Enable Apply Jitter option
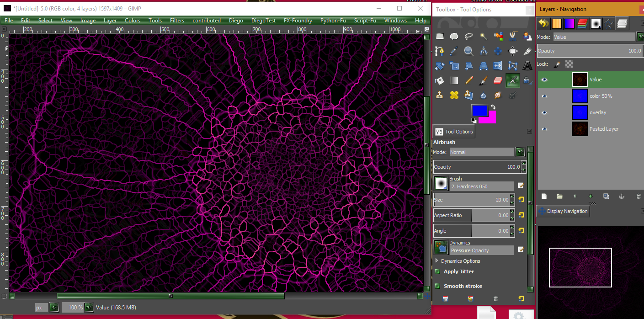 coord(437,271)
